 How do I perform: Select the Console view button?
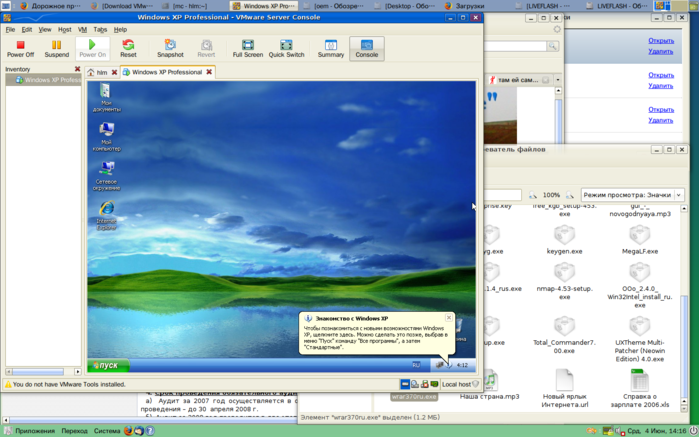366,49
